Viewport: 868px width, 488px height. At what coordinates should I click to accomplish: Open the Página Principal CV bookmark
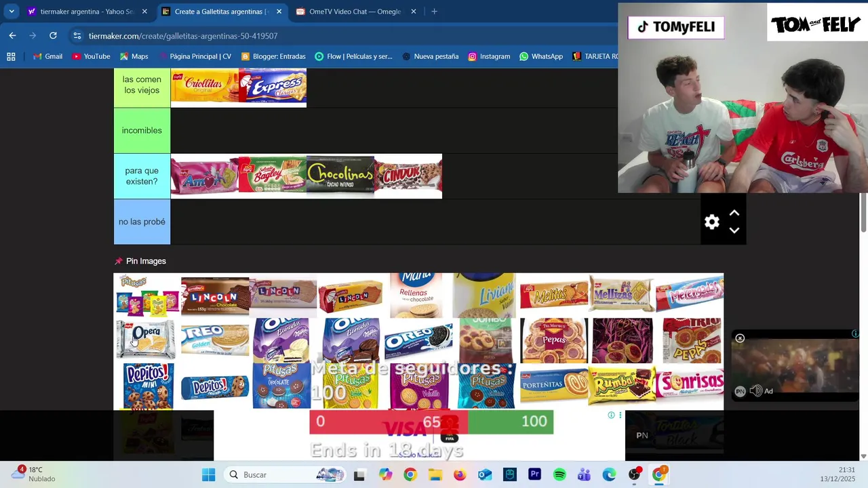(x=194, y=56)
